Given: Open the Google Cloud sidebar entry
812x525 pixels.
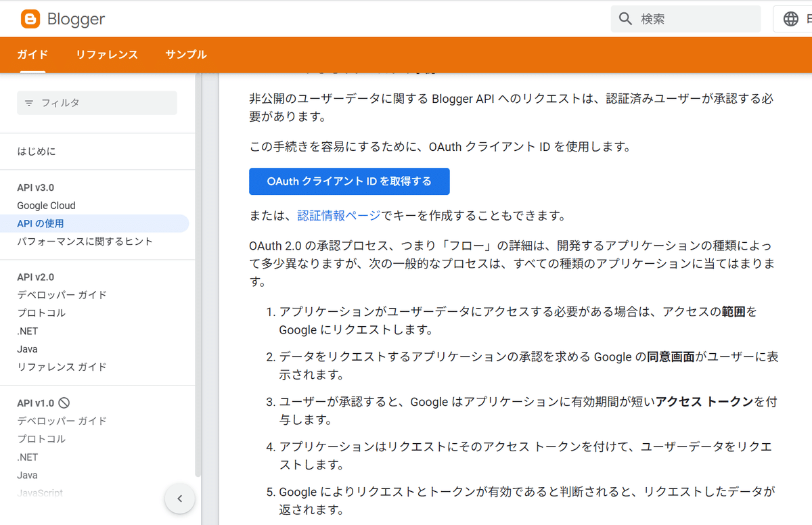Looking at the screenshot, I should 46,205.
